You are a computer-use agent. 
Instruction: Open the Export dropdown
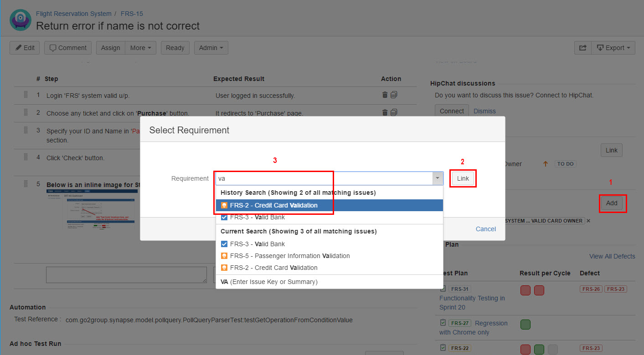[x=613, y=48]
